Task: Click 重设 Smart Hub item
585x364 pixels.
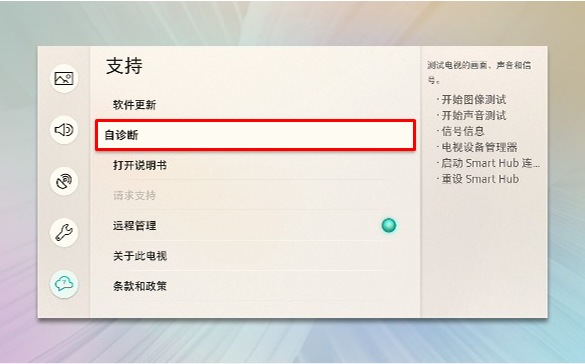Action: click(x=480, y=179)
